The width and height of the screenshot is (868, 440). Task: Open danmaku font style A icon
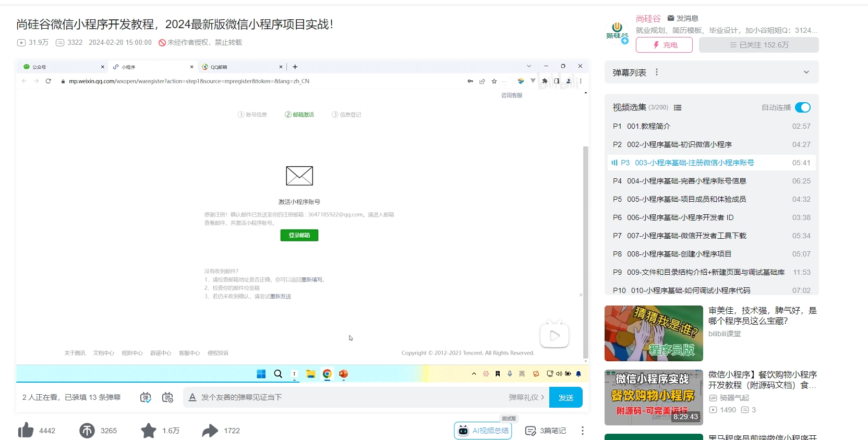pyautogui.click(x=192, y=397)
